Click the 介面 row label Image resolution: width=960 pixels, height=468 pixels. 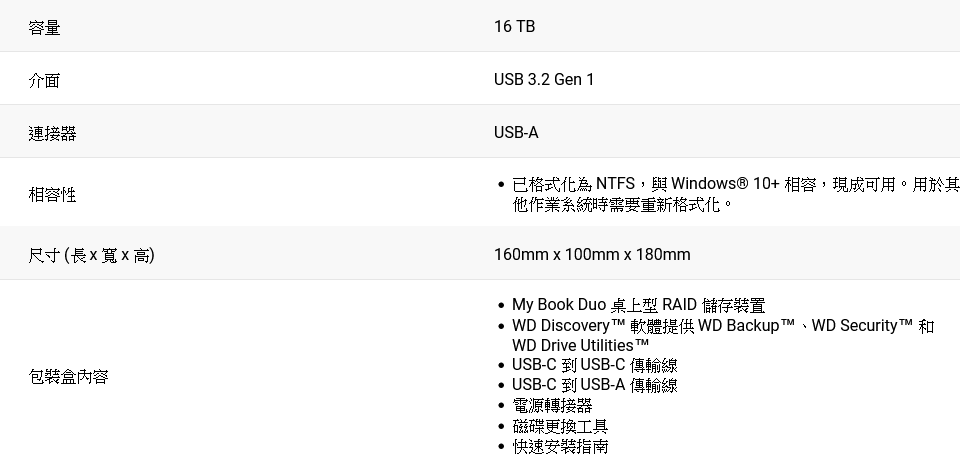pos(44,80)
